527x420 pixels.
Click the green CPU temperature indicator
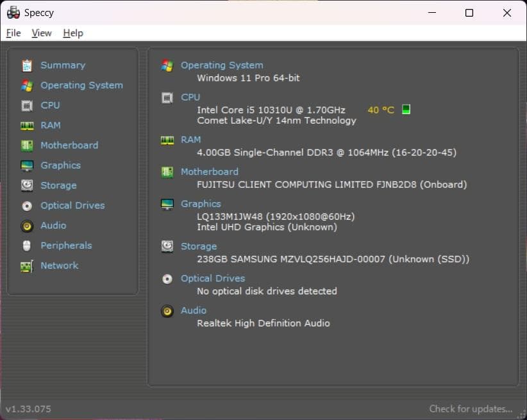tap(405, 109)
